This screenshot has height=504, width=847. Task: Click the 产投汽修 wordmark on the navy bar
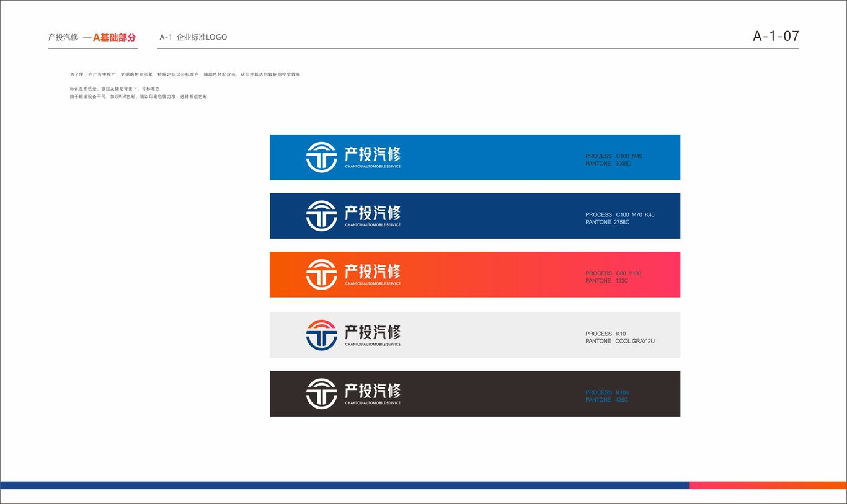pyautogui.click(x=373, y=212)
